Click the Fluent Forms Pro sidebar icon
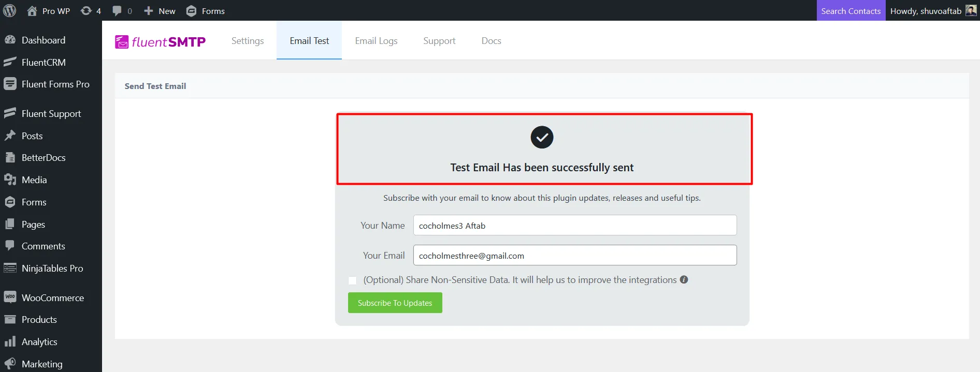Viewport: 980px width, 372px height. [x=10, y=84]
